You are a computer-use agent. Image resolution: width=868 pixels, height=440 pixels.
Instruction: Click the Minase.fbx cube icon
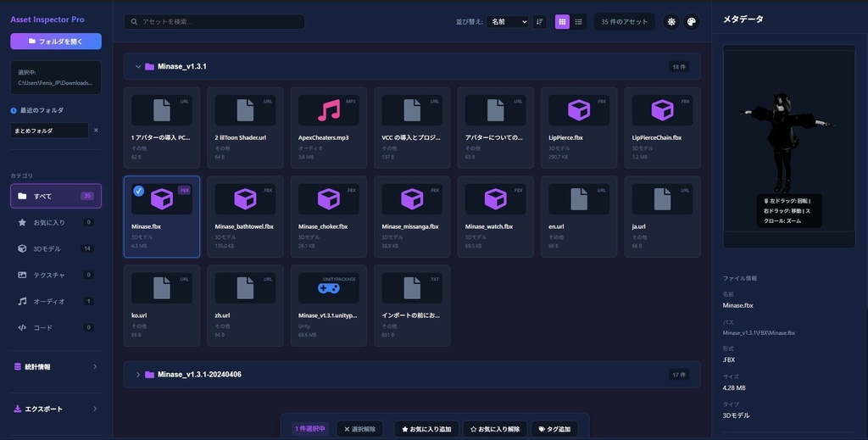tap(162, 199)
